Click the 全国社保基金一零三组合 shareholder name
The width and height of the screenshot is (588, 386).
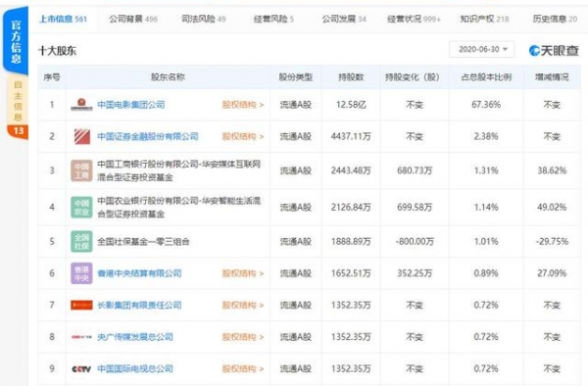[x=143, y=241]
